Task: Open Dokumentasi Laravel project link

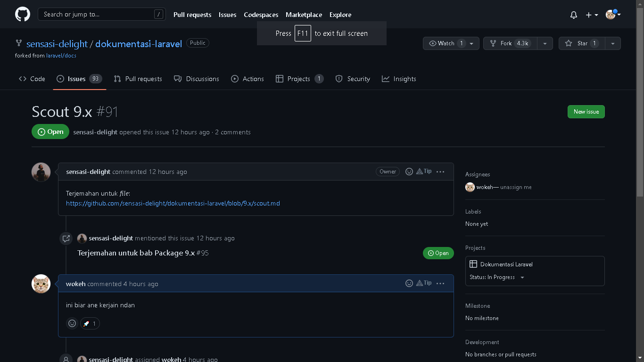Action: pos(506,264)
